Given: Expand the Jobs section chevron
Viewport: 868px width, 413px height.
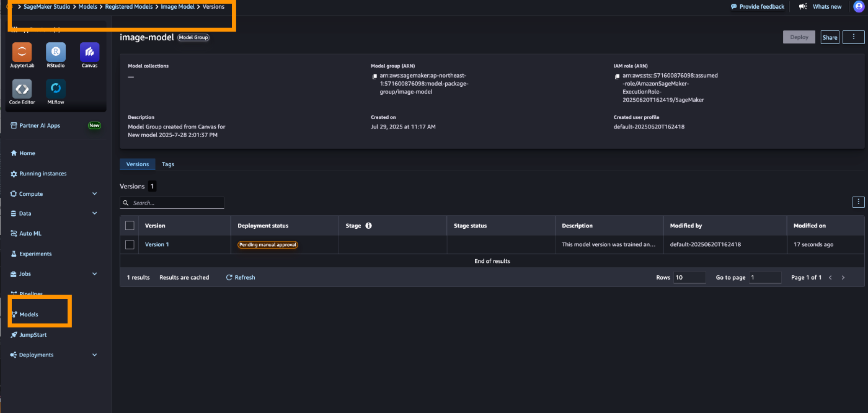Looking at the screenshot, I should tap(95, 273).
